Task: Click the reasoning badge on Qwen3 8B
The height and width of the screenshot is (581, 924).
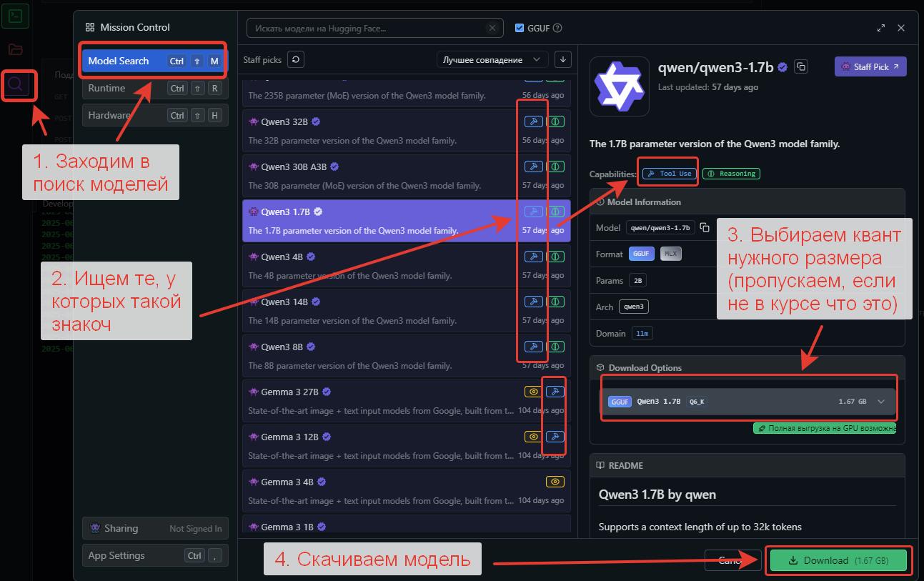Action: click(x=555, y=347)
